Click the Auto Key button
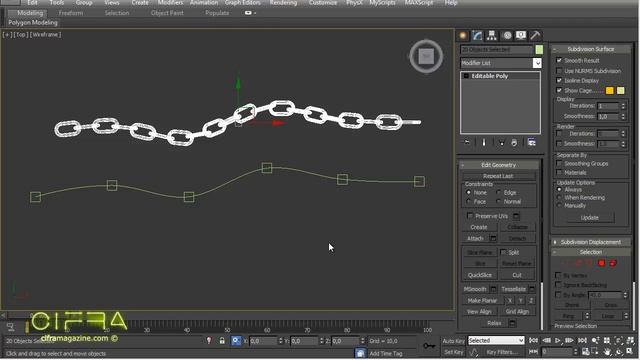 (x=453, y=340)
